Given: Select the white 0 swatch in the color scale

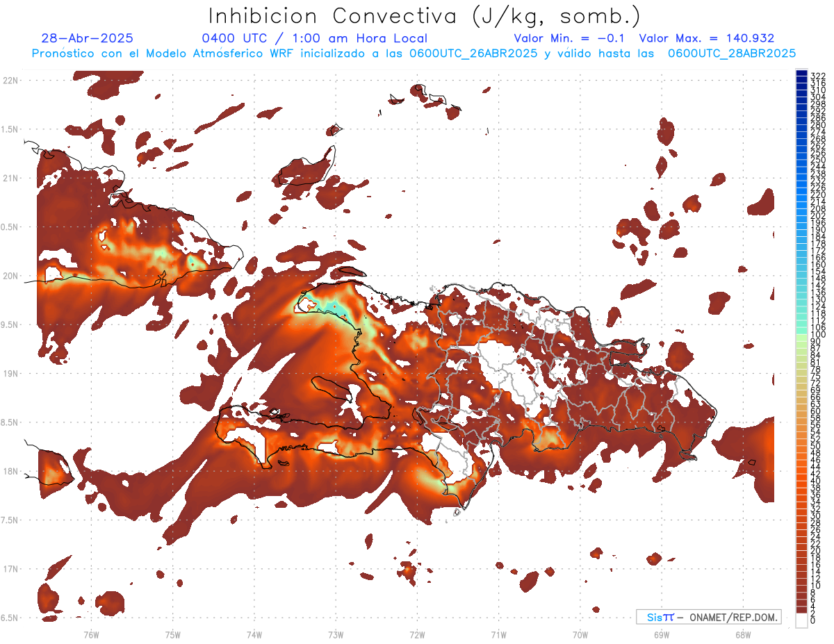Looking at the screenshot, I should pyautogui.click(x=801, y=620).
